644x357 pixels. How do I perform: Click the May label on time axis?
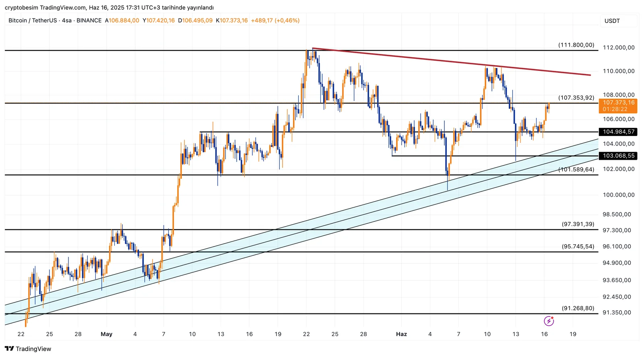tap(107, 334)
